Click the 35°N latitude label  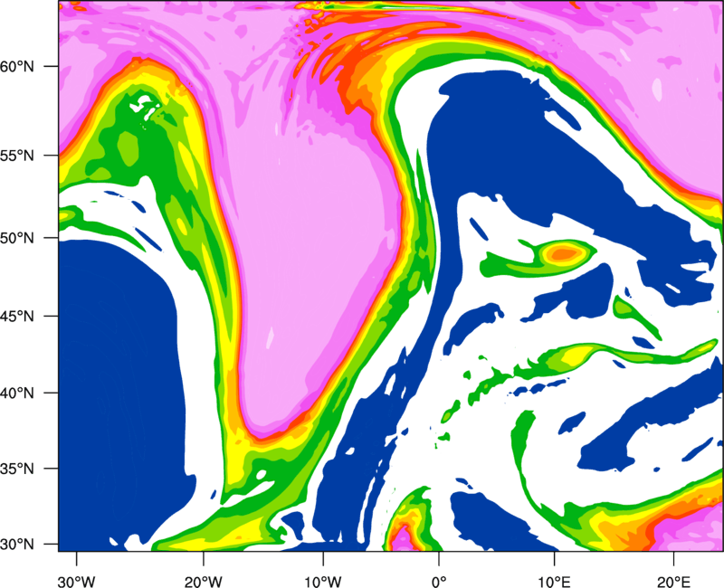click(17, 469)
